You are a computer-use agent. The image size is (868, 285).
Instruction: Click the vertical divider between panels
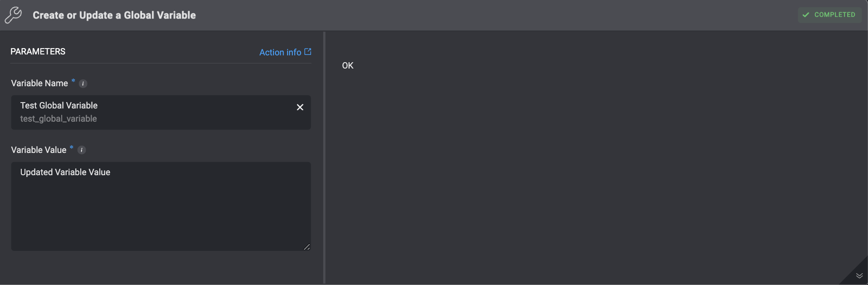324,158
